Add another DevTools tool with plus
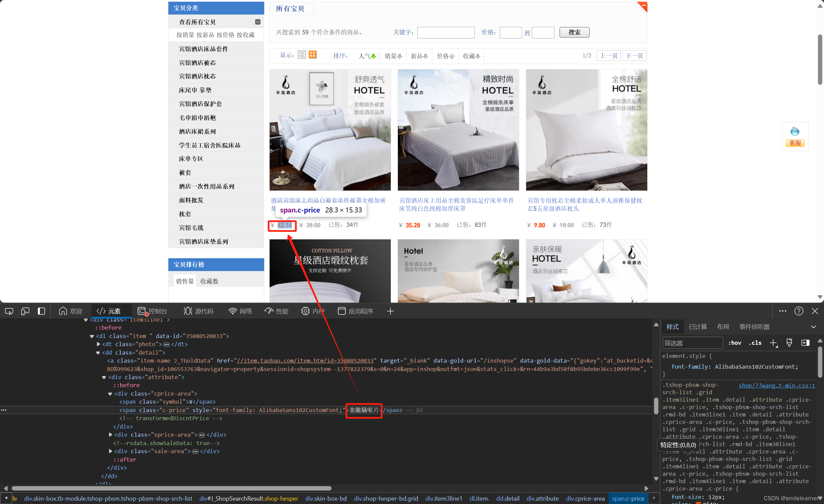This screenshot has width=824, height=504. 390,311
